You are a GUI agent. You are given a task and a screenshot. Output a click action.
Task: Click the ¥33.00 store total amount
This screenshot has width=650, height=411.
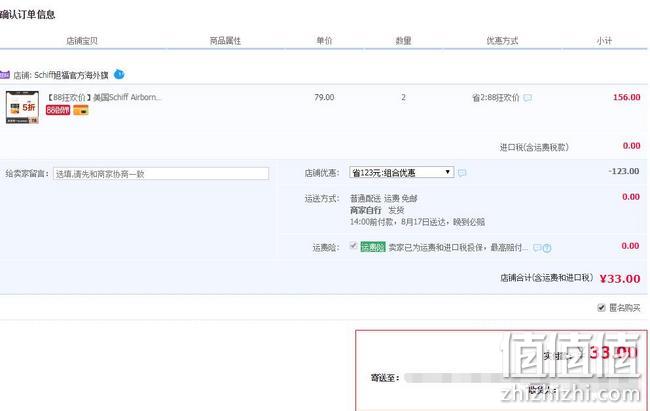[620, 279]
